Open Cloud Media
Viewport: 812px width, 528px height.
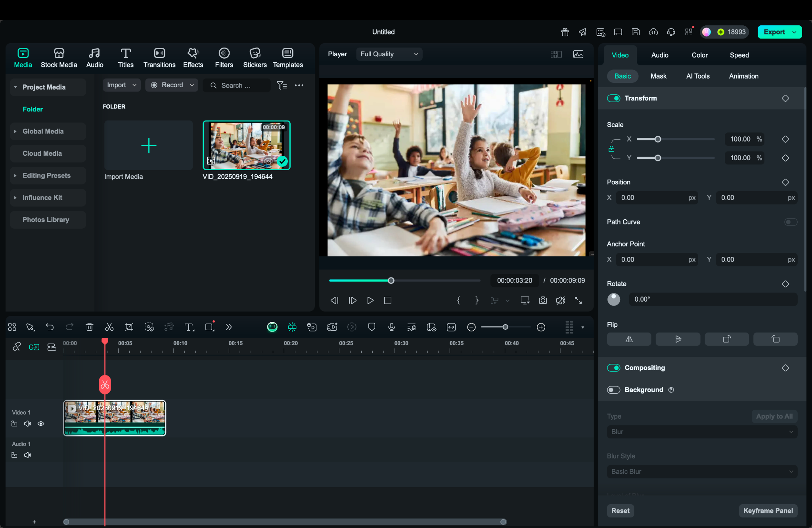point(48,153)
